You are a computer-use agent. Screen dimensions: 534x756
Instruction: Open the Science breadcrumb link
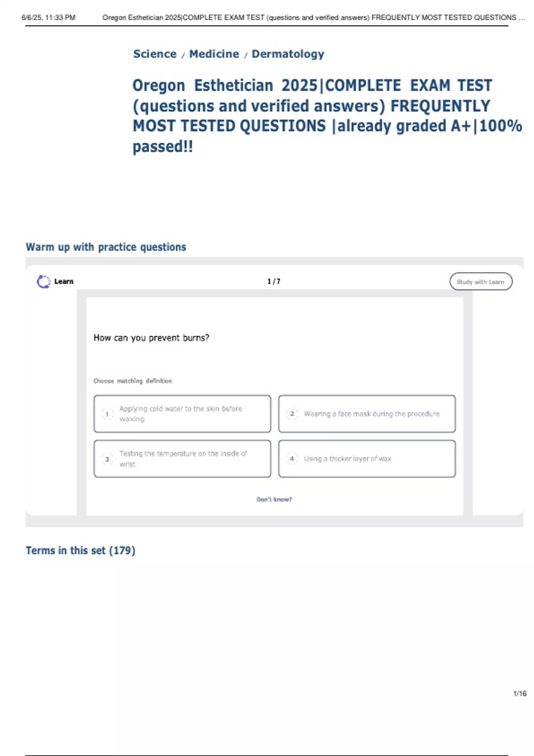click(155, 54)
